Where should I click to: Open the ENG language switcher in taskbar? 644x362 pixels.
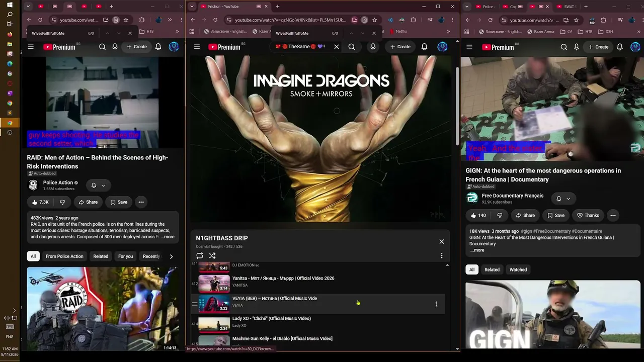10,337
